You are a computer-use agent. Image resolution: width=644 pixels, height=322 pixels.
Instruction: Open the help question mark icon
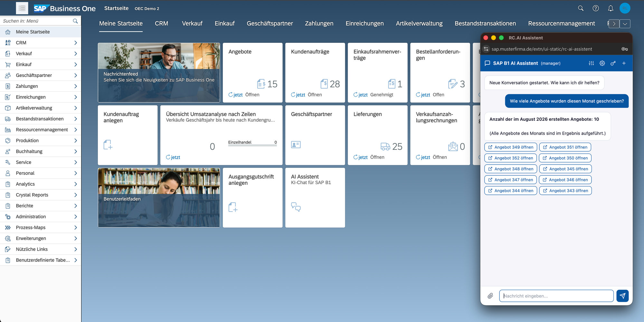click(x=596, y=8)
